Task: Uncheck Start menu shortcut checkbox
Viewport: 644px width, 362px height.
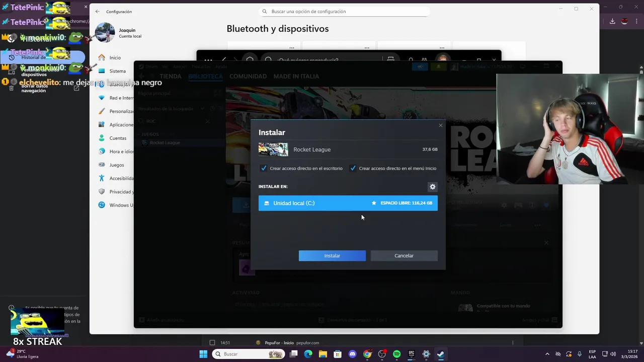Action: pyautogui.click(x=353, y=168)
